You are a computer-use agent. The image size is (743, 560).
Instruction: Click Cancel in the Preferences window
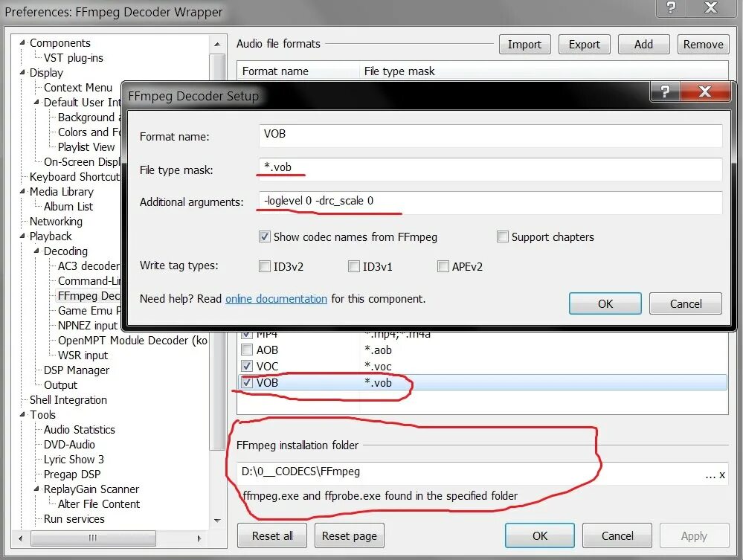(617, 536)
